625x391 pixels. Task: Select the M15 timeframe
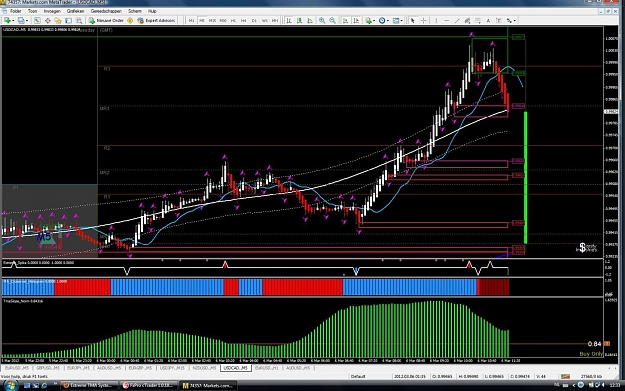[x=212, y=20]
